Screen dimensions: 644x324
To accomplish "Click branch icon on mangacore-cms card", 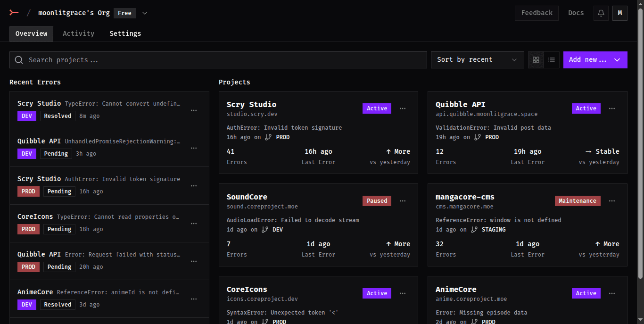I will click(x=474, y=230).
